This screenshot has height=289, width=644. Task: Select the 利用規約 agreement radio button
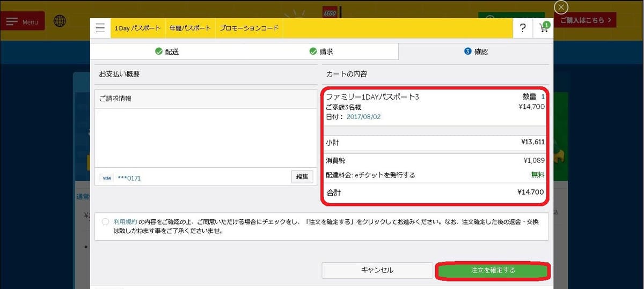coord(105,222)
